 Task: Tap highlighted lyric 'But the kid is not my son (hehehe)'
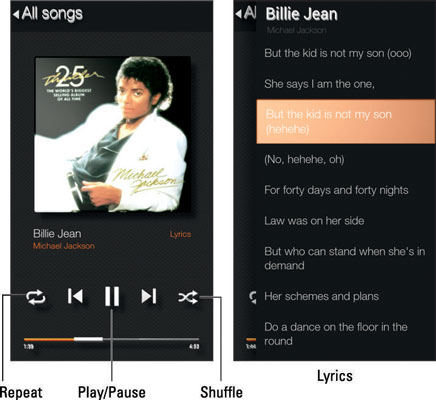tap(346, 122)
